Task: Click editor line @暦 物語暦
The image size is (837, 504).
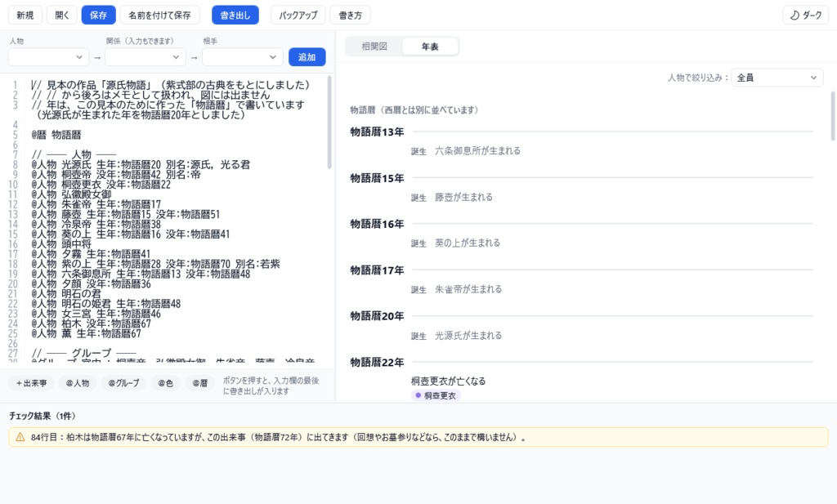Action: (56, 135)
